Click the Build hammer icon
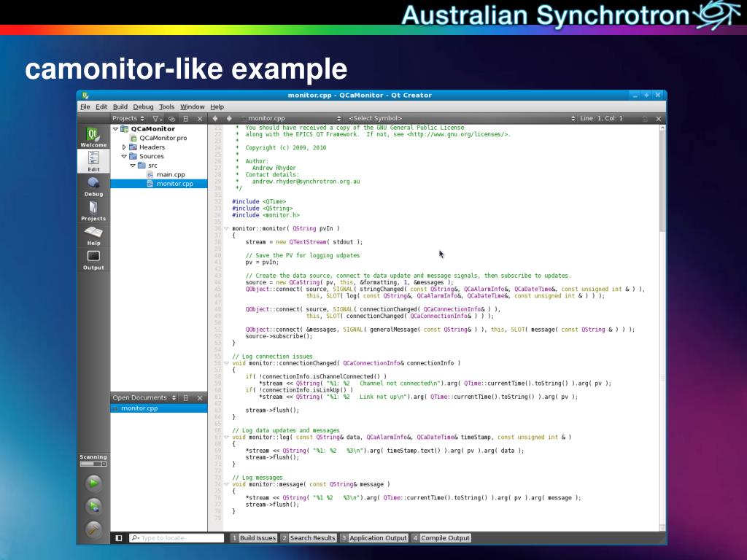Viewport: 747px width, 560px height. click(93, 530)
